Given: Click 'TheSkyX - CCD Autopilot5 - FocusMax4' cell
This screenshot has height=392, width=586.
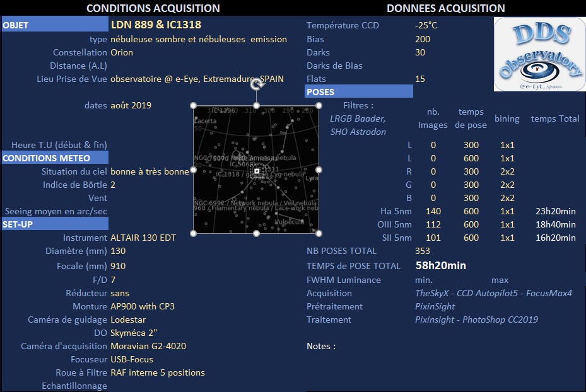Looking at the screenshot, I should point(493,293).
